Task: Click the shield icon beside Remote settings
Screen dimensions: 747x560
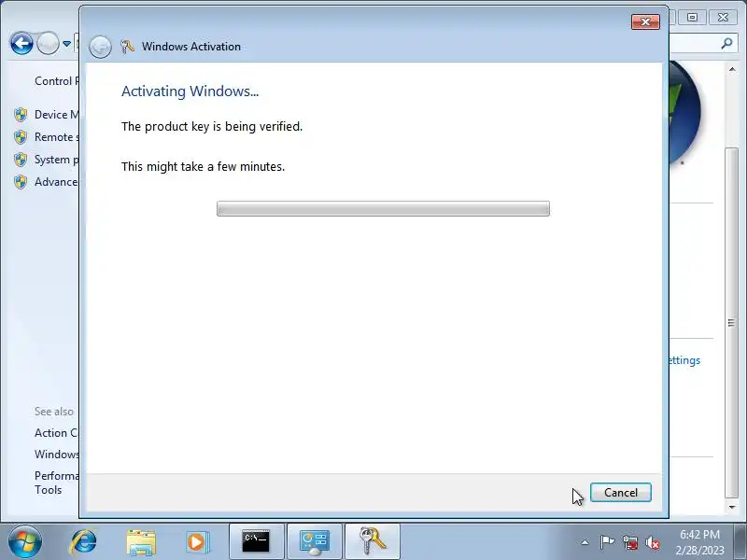Action: [x=21, y=137]
